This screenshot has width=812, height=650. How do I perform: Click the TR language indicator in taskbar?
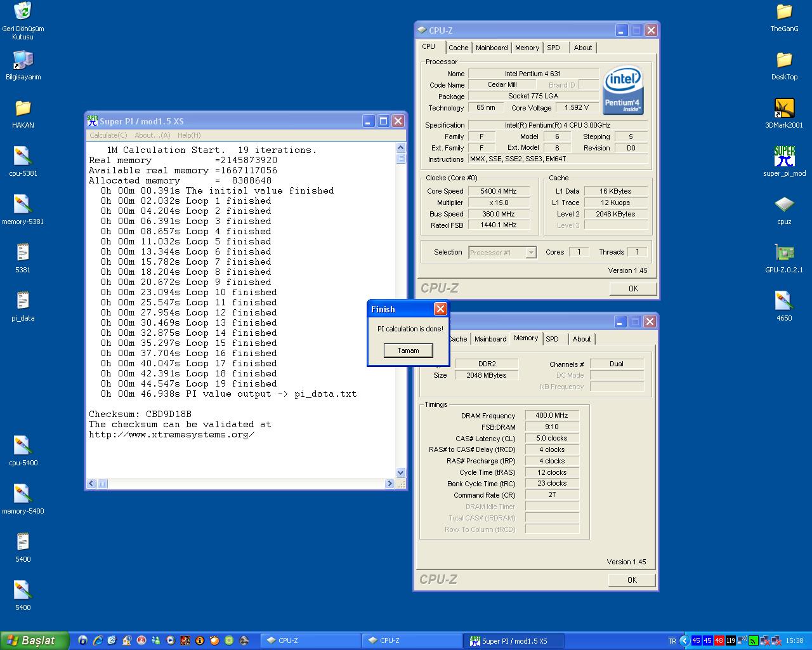[x=672, y=641]
